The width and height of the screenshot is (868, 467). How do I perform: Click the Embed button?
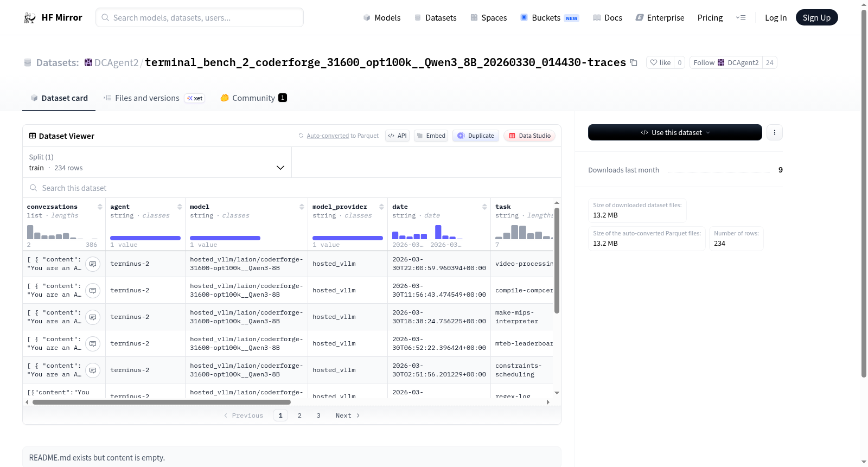point(431,136)
